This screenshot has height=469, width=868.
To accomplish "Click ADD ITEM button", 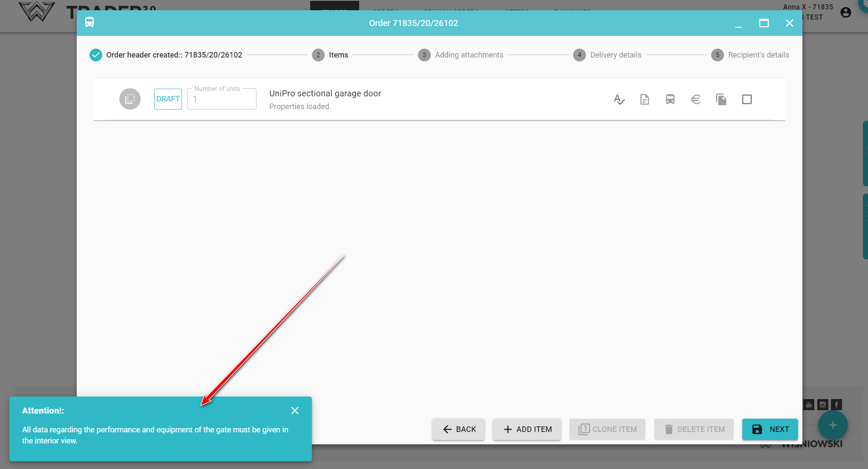I will coord(527,429).
